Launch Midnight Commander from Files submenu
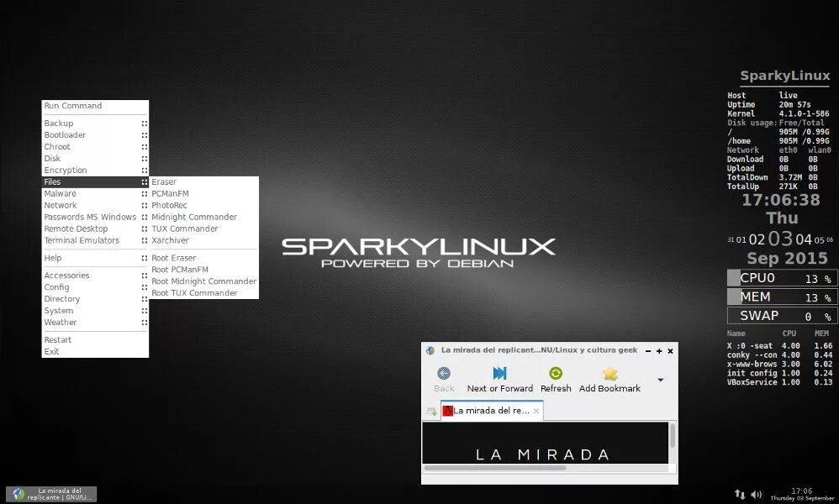This screenshot has height=504, width=839. (x=203, y=217)
